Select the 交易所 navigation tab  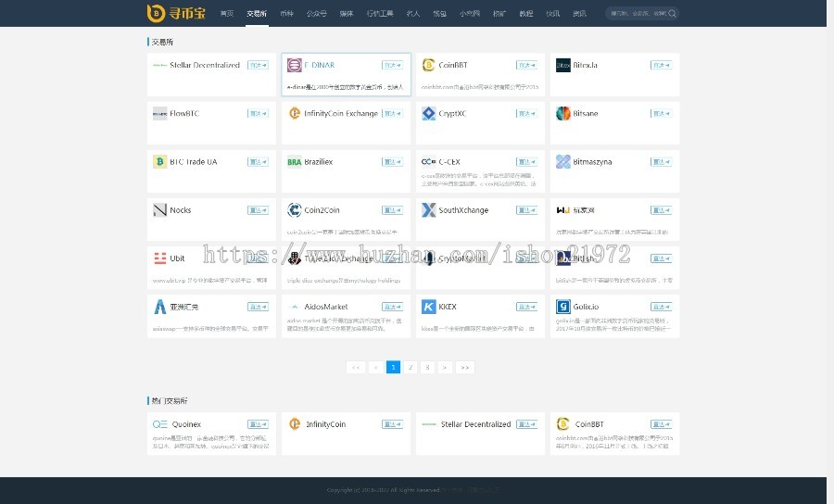click(x=257, y=13)
